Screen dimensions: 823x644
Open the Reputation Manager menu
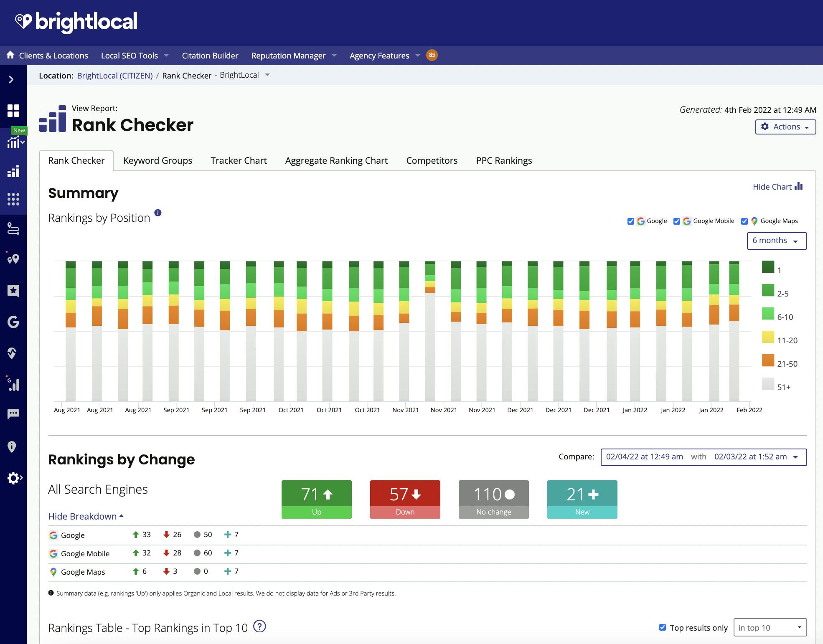pyautogui.click(x=288, y=55)
